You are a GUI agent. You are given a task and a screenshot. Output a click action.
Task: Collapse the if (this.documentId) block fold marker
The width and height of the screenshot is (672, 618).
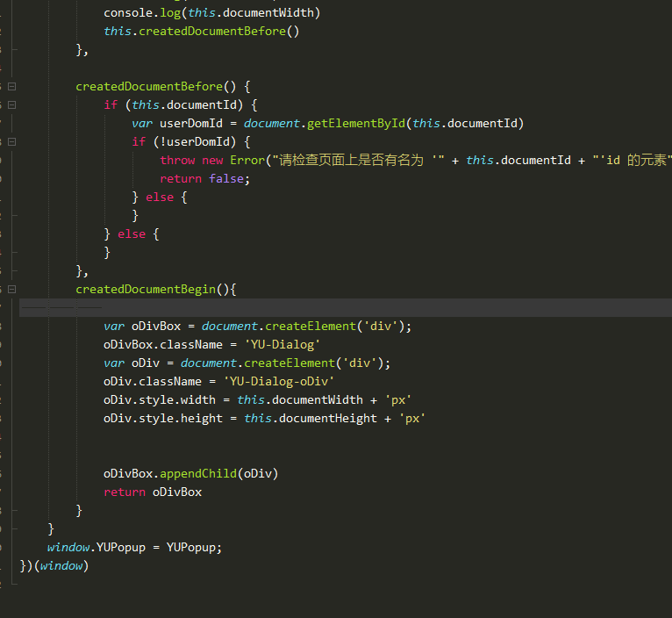pyautogui.click(x=12, y=105)
